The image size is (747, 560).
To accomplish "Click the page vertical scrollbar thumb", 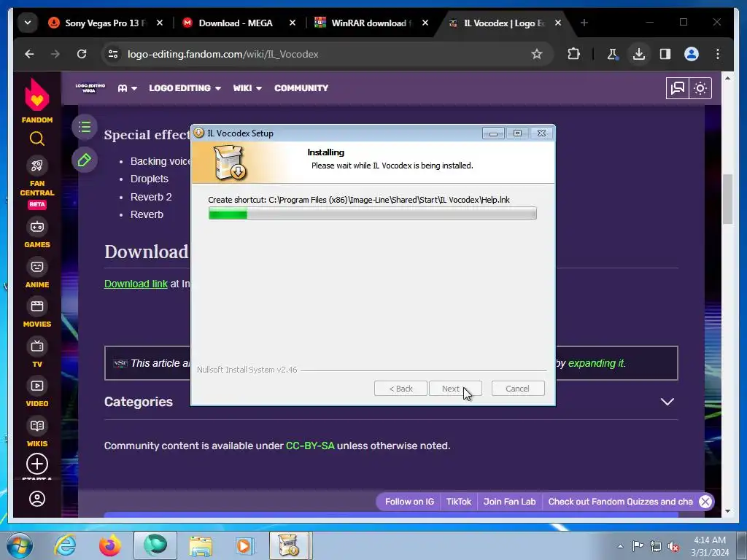I will pyautogui.click(x=727, y=199).
